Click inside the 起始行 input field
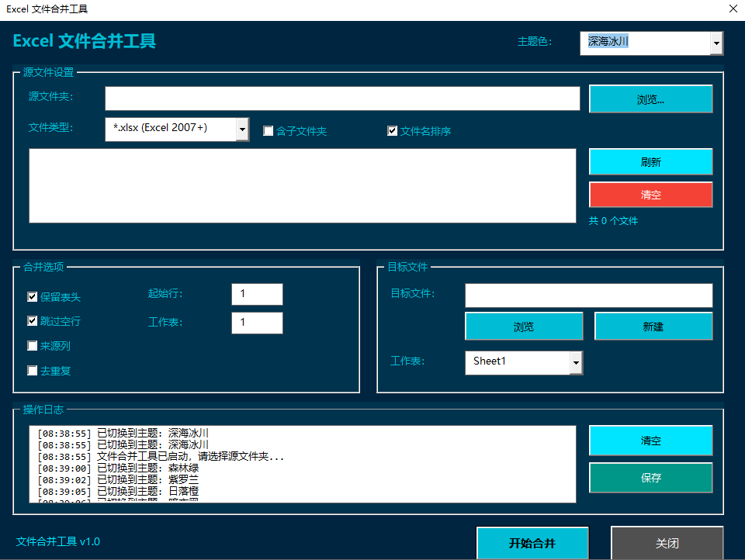This screenshot has width=745, height=560. coord(257,294)
